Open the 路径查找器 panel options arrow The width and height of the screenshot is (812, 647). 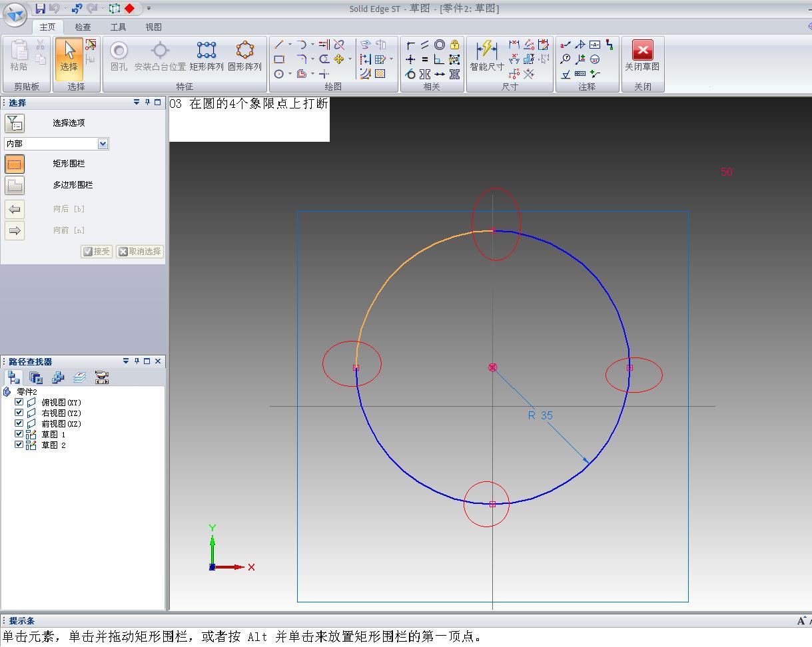click(x=126, y=361)
